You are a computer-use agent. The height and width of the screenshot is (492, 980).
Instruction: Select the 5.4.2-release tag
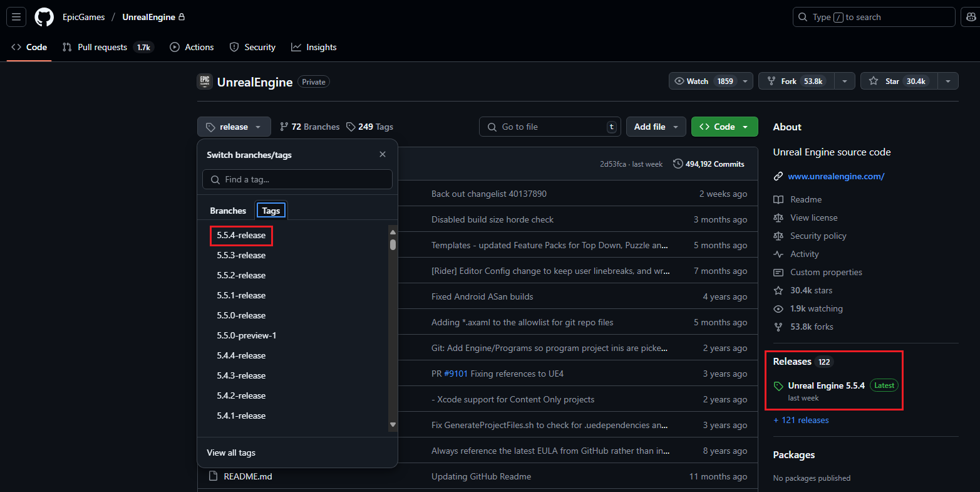(241, 395)
